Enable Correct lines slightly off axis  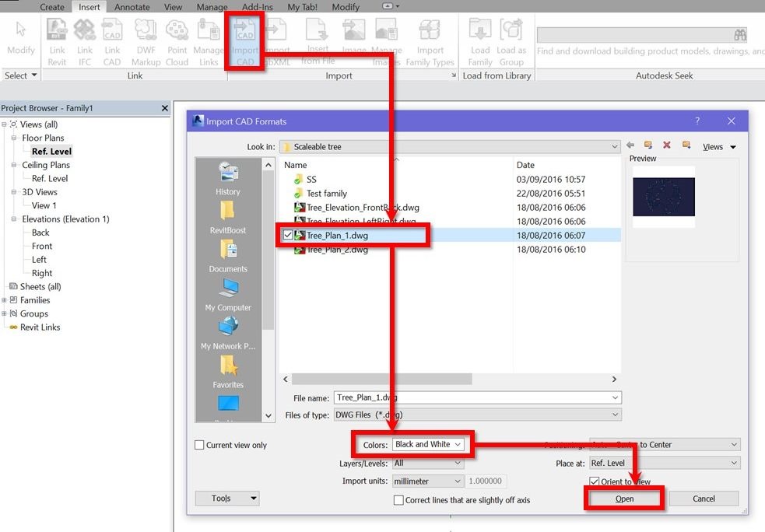point(398,500)
